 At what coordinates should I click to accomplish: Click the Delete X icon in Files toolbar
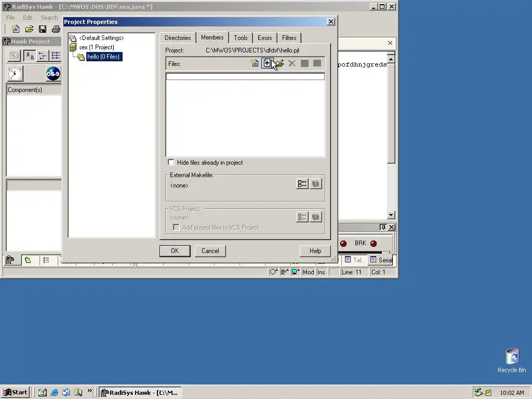292,63
